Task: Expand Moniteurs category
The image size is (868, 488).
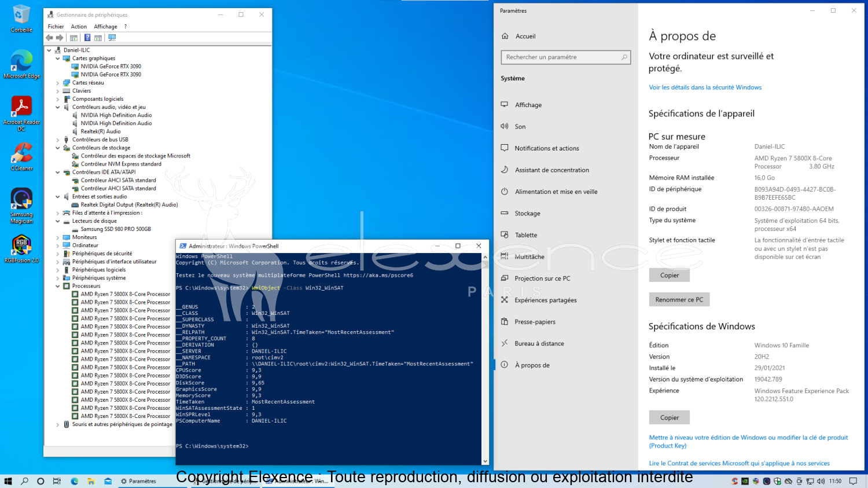Action: [58, 237]
